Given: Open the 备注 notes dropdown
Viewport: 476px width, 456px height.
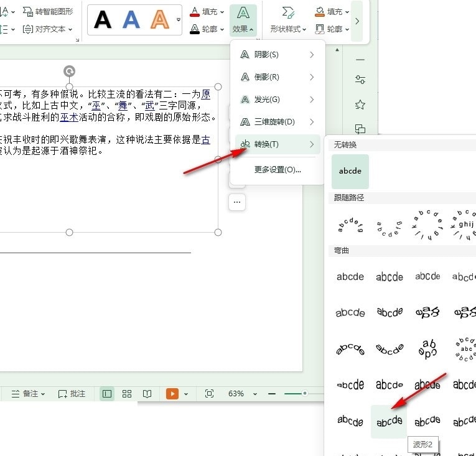Looking at the screenshot, I should [28, 394].
